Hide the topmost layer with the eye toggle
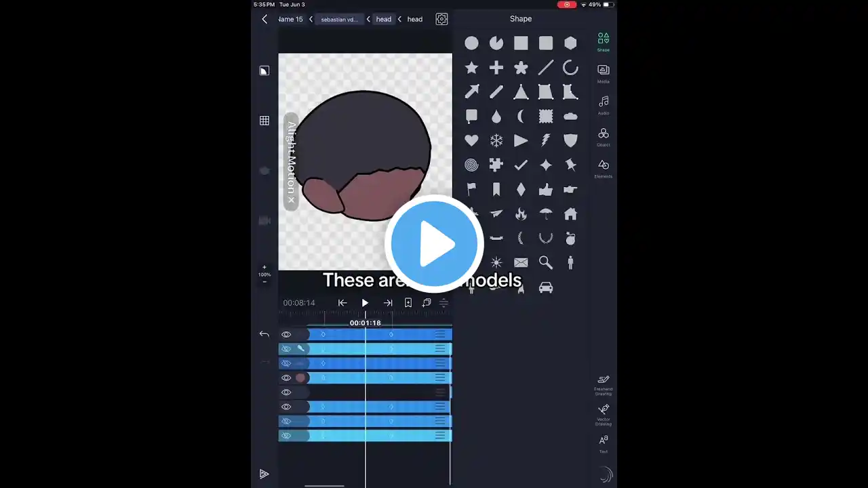The image size is (868, 488). coord(286,333)
